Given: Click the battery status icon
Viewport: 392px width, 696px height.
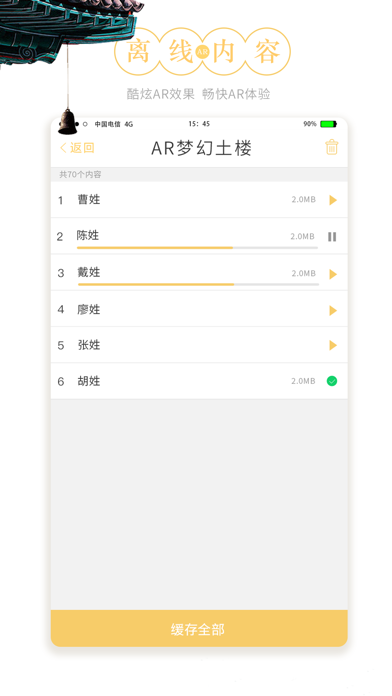Looking at the screenshot, I should point(329,124).
